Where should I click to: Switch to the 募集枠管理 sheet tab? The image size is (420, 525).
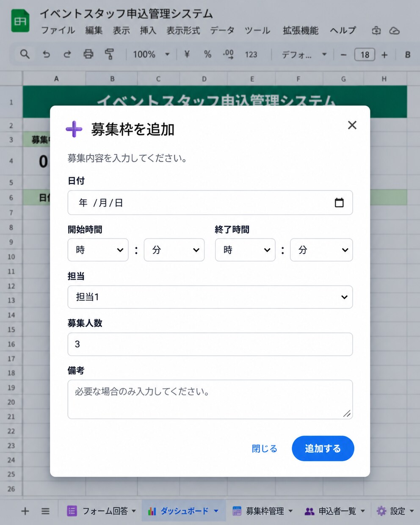pyautogui.click(x=262, y=511)
